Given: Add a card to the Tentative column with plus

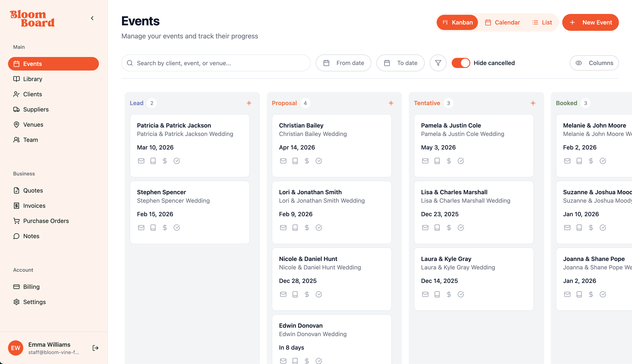Looking at the screenshot, I should click(533, 103).
